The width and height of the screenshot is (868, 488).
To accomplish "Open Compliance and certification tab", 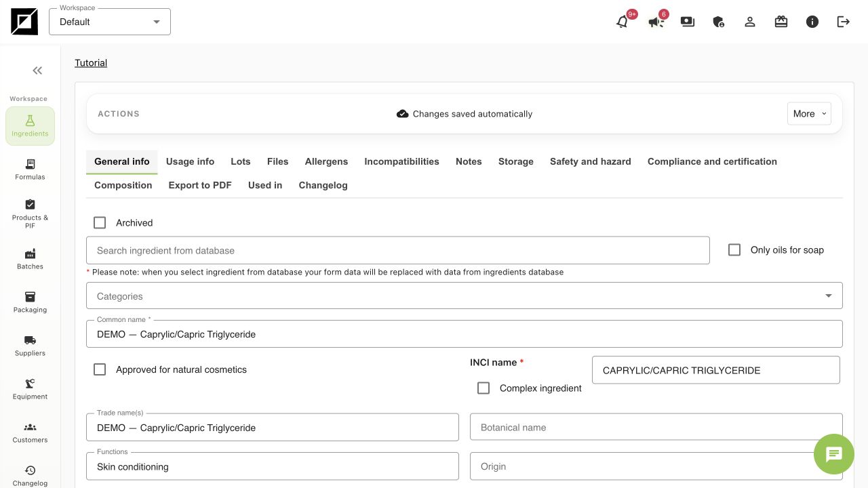I will click(712, 161).
